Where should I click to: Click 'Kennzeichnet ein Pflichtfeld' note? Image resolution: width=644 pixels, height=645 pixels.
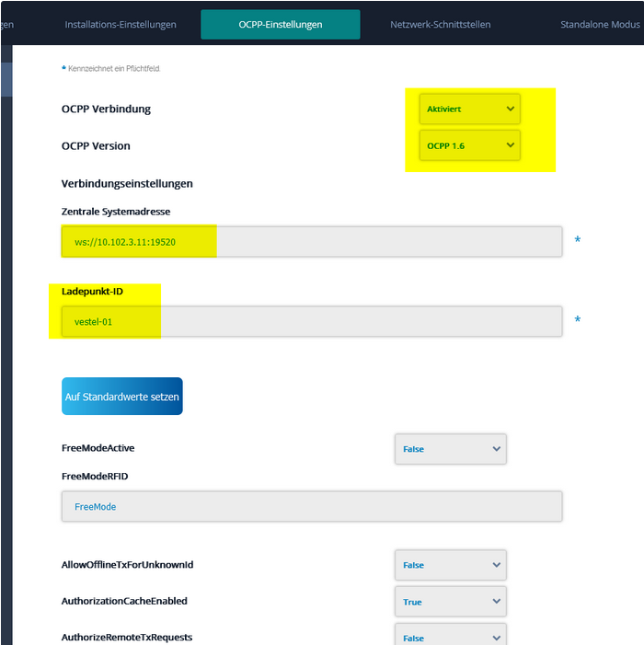(x=114, y=68)
